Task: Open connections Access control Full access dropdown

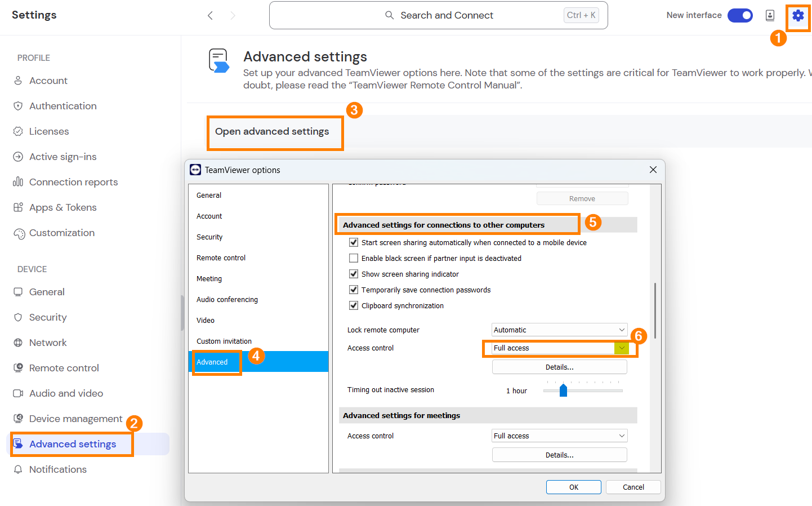Action: point(560,348)
